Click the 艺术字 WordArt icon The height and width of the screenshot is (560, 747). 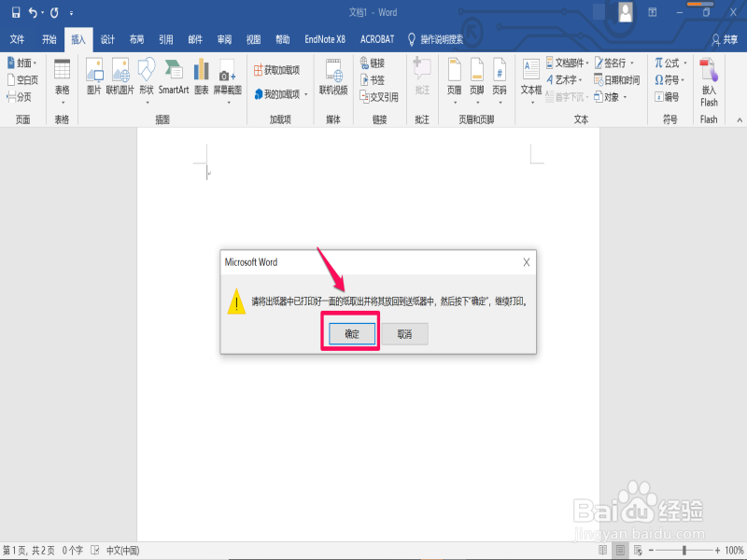tap(565, 80)
